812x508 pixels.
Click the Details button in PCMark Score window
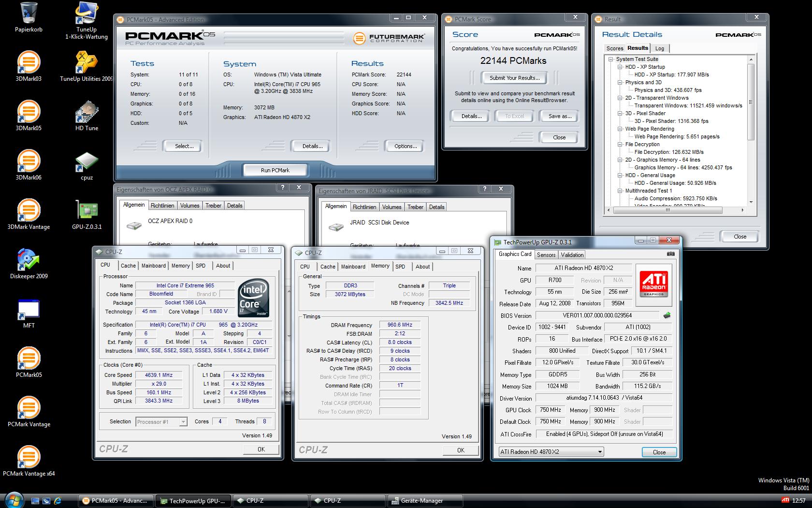(471, 116)
